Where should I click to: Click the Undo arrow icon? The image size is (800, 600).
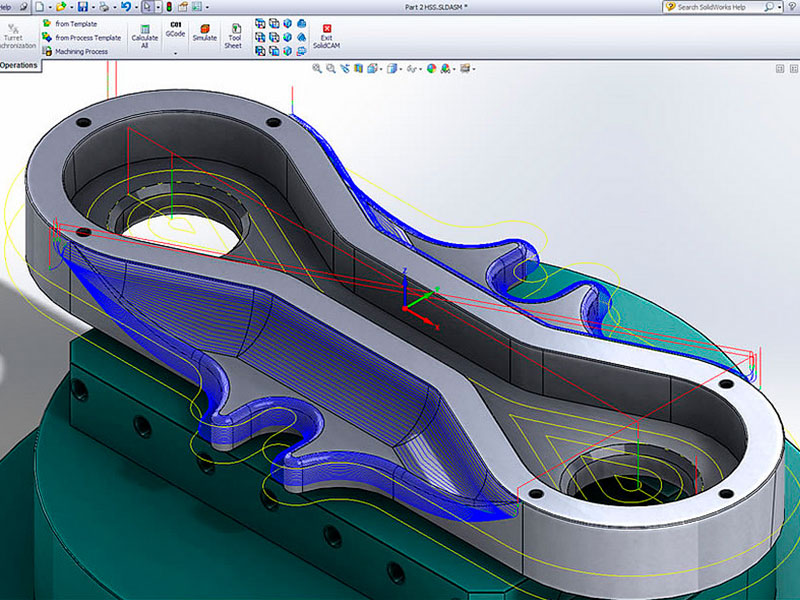(125, 7)
